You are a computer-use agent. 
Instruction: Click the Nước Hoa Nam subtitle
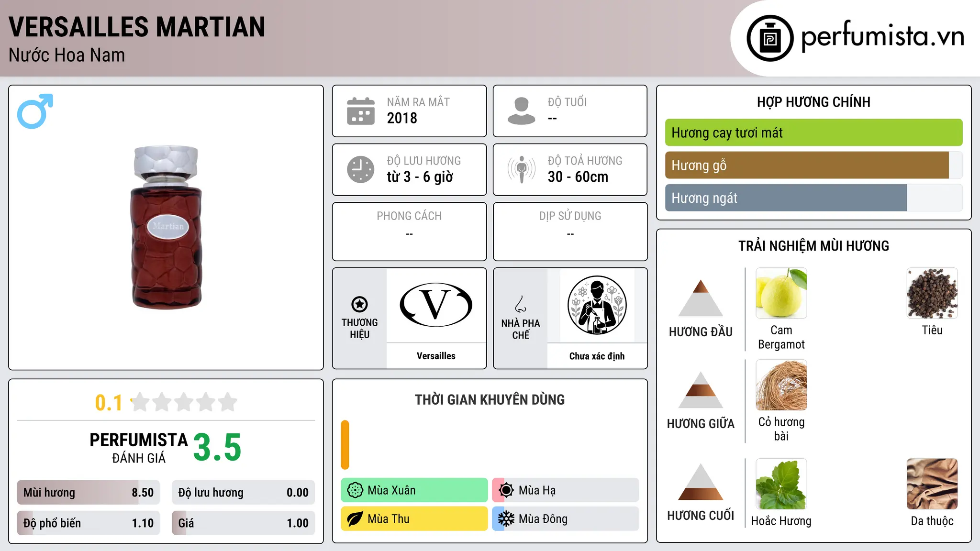click(x=67, y=55)
